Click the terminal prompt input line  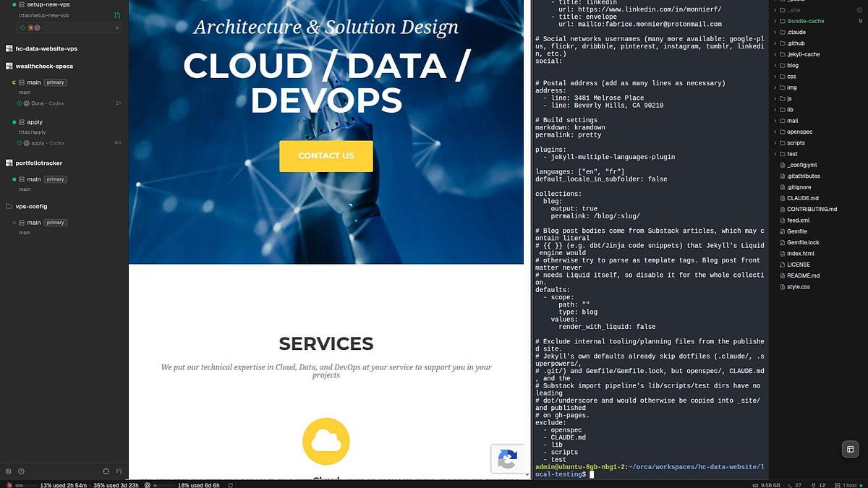coord(650,471)
